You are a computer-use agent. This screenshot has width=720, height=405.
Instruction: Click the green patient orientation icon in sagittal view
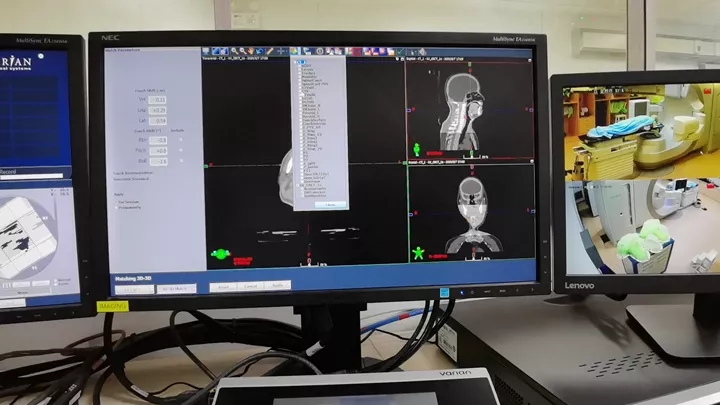(x=417, y=149)
